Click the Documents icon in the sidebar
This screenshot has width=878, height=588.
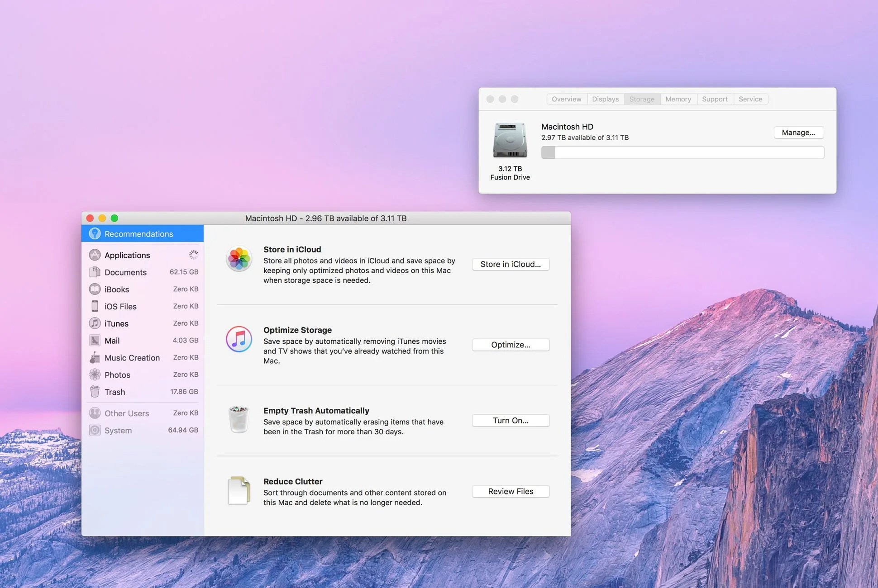[95, 272]
